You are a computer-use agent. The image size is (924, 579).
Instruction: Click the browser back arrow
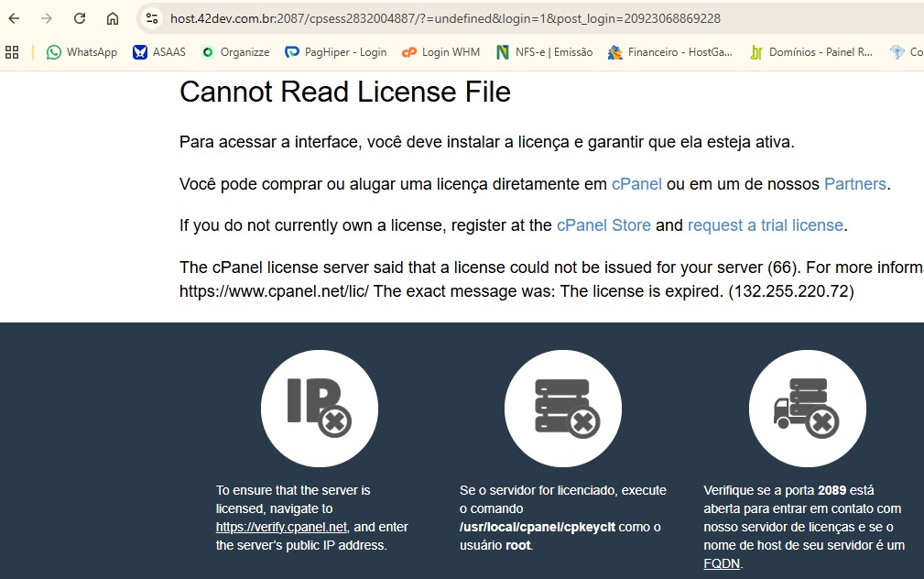click(x=15, y=18)
